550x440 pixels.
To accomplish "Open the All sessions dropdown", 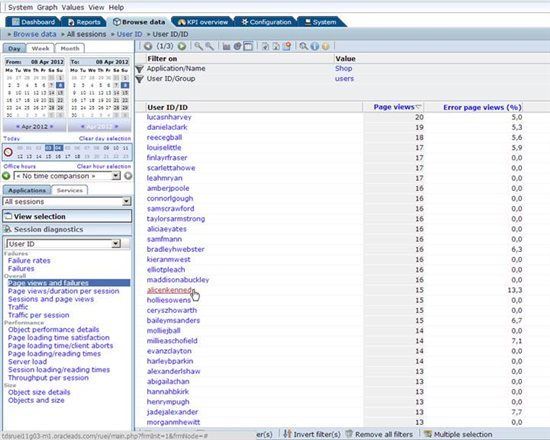I will [x=67, y=201].
